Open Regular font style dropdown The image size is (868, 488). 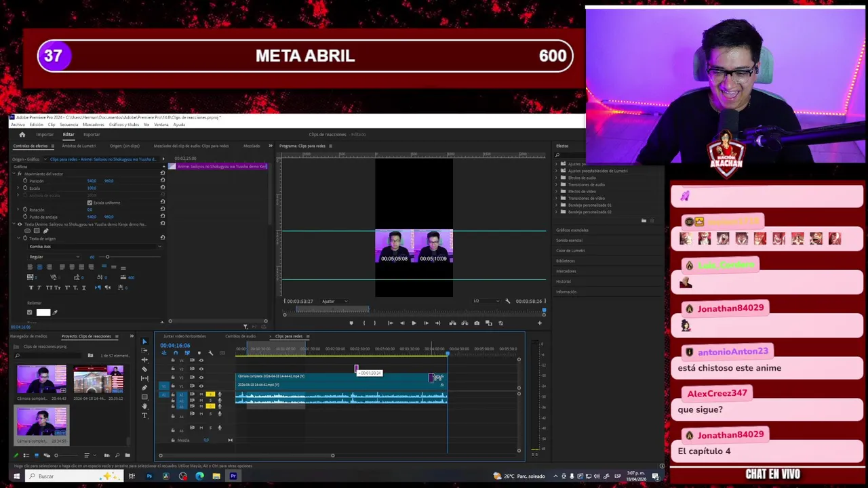click(54, 257)
